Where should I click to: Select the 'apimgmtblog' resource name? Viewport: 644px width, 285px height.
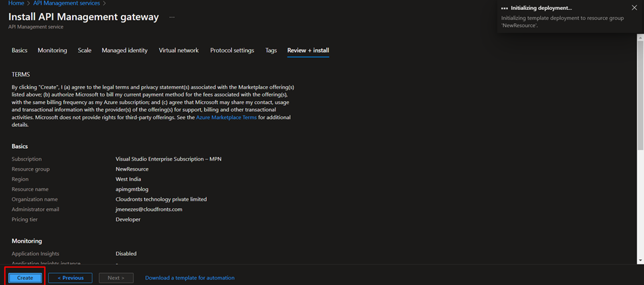coord(132,189)
